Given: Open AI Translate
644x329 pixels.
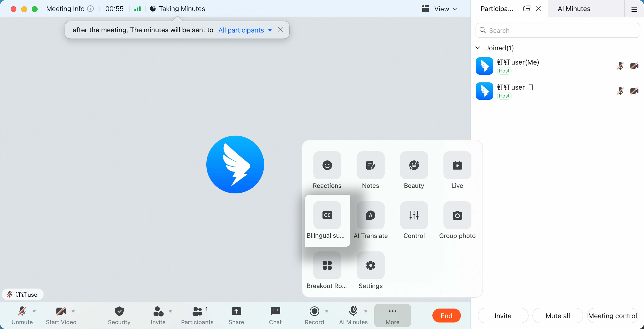Looking at the screenshot, I should pos(370,215).
